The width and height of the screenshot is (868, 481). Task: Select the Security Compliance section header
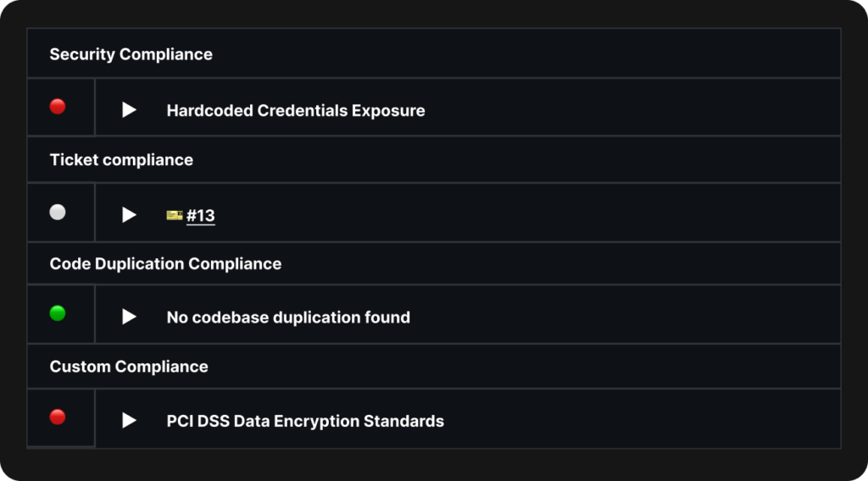click(x=131, y=54)
